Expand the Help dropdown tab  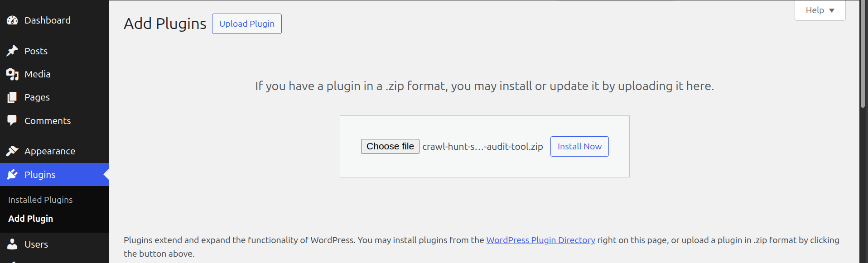point(820,10)
